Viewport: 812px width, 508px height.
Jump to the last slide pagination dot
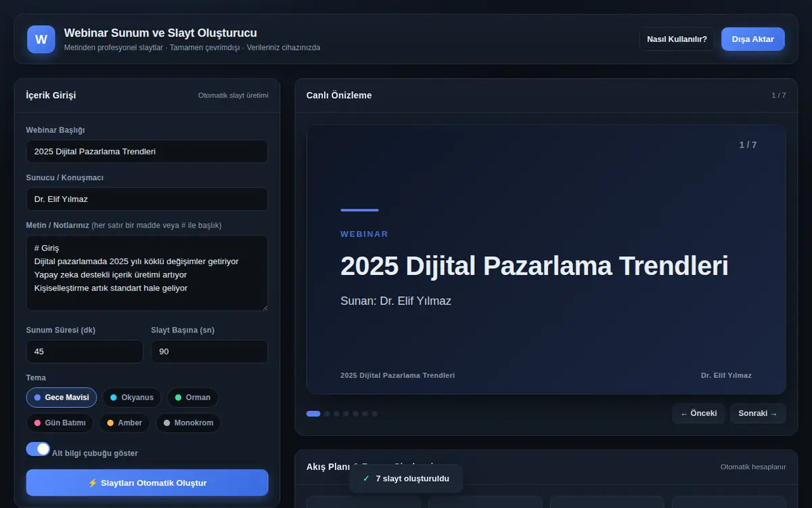pos(375,414)
